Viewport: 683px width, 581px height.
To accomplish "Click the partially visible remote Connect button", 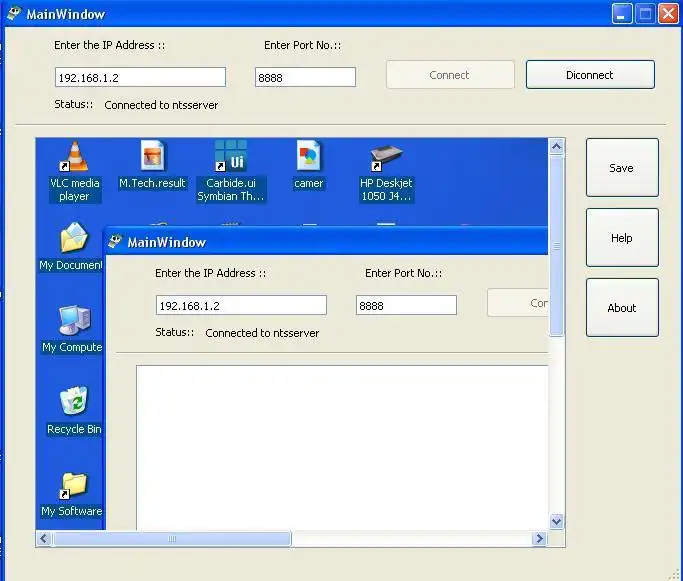I will (x=517, y=303).
